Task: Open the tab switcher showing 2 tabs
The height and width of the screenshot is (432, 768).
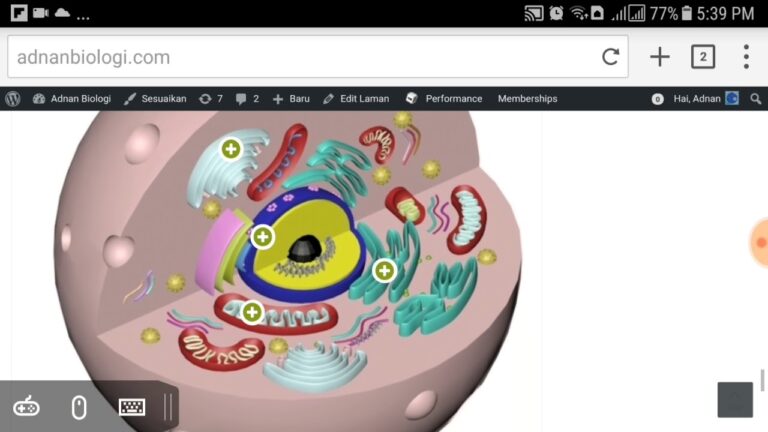Action: pyautogui.click(x=703, y=57)
